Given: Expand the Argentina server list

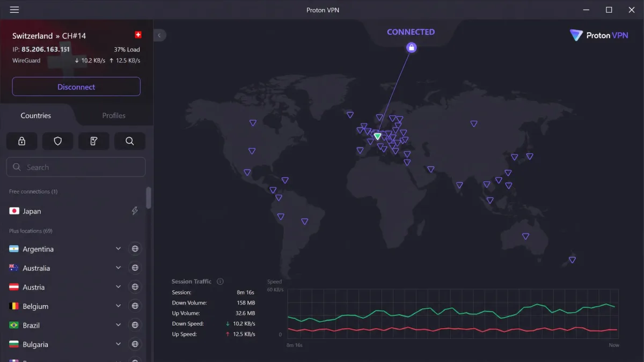Looking at the screenshot, I should (118, 249).
